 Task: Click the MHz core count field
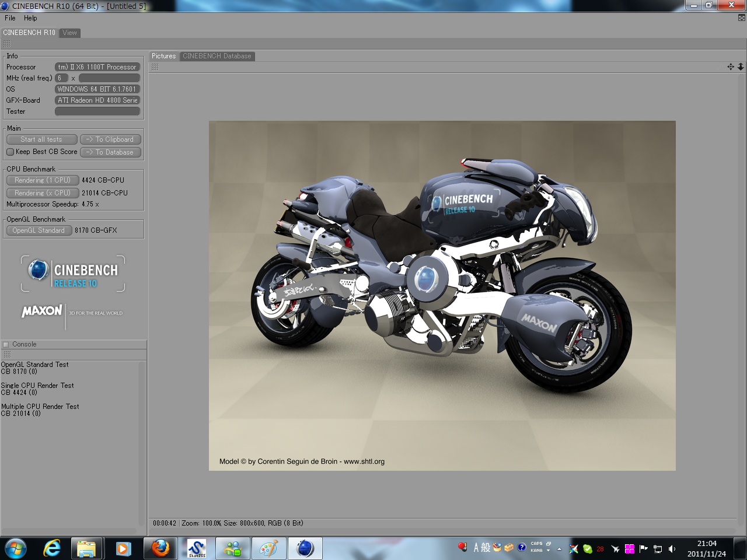[61, 78]
